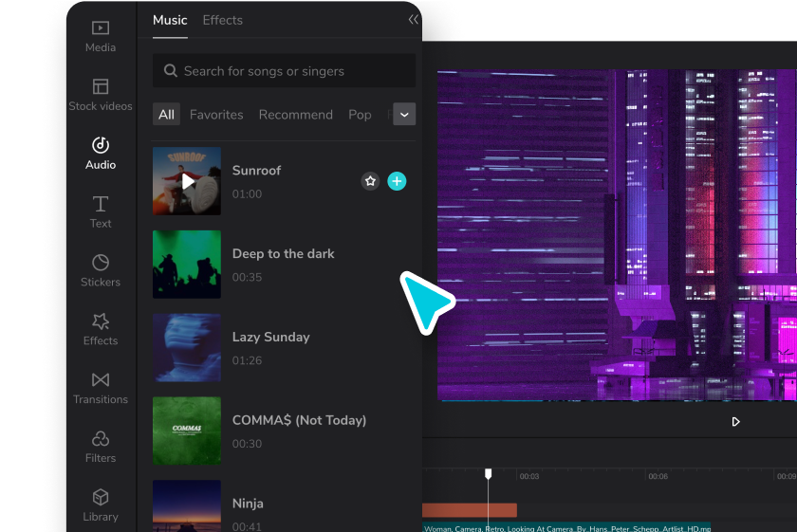Expand more music categories dropdown
This screenshot has height=532, width=797.
404,115
